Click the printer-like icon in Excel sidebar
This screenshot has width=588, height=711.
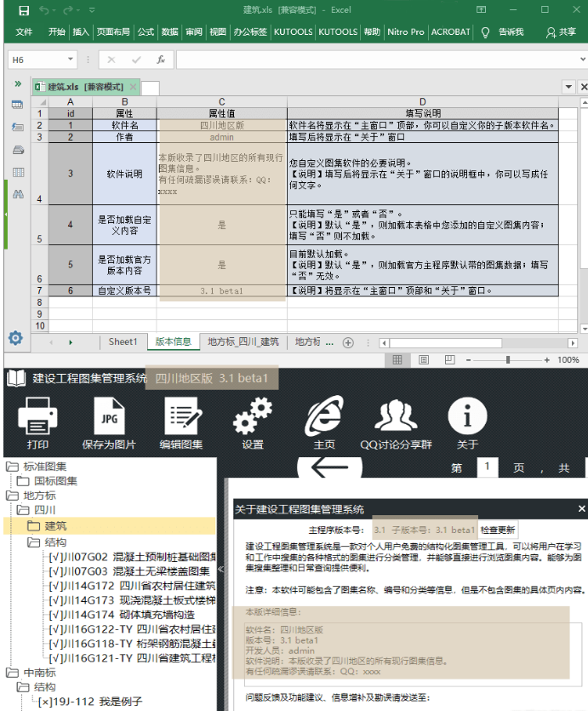[x=18, y=150]
